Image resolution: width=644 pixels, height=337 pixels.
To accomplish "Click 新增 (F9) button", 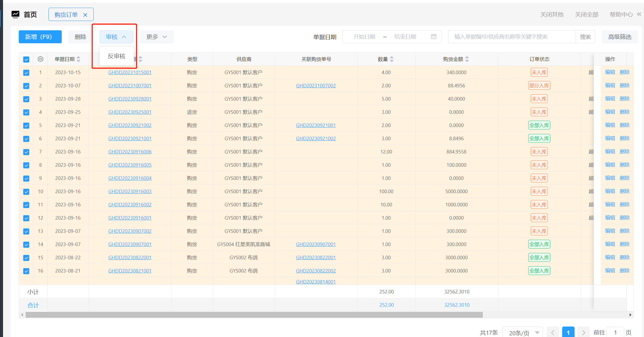I will (x=40, y=37).
